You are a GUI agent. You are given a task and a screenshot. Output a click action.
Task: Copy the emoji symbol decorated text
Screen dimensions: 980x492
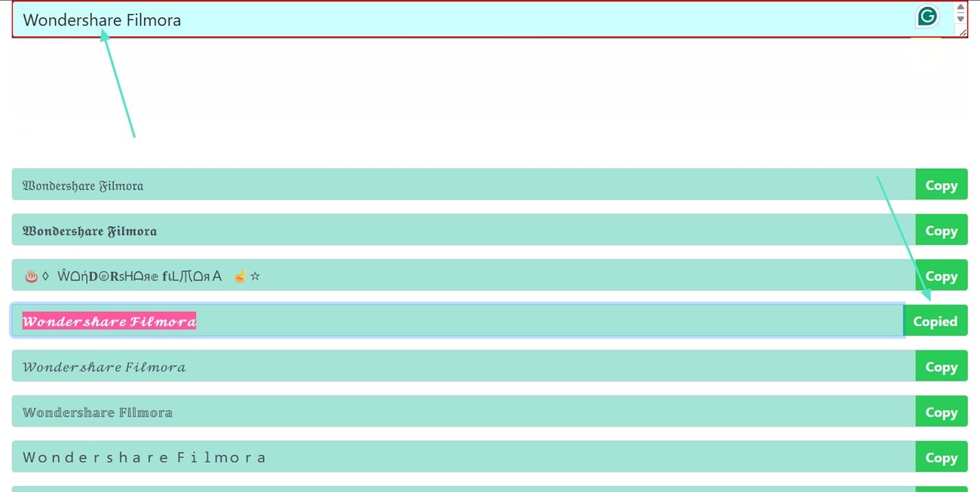click(x=942, y=276)
